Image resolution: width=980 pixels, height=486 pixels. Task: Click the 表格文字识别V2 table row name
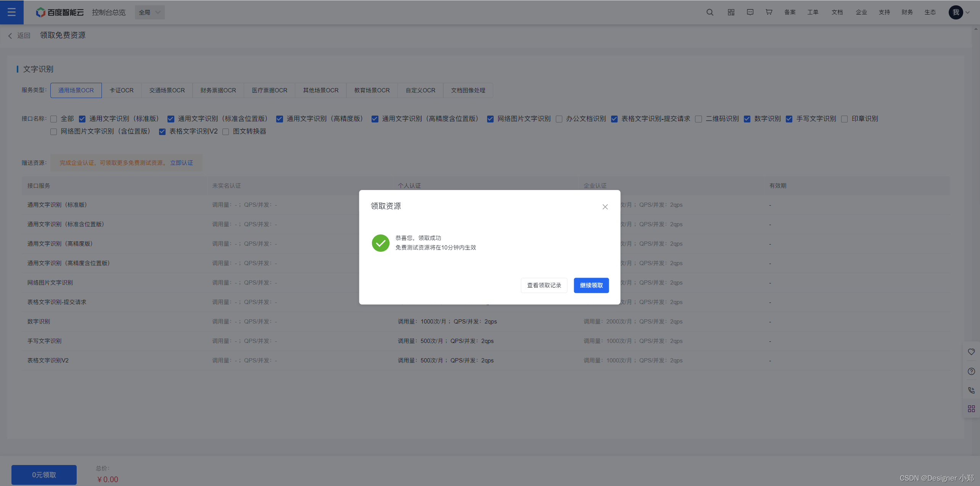48,360
